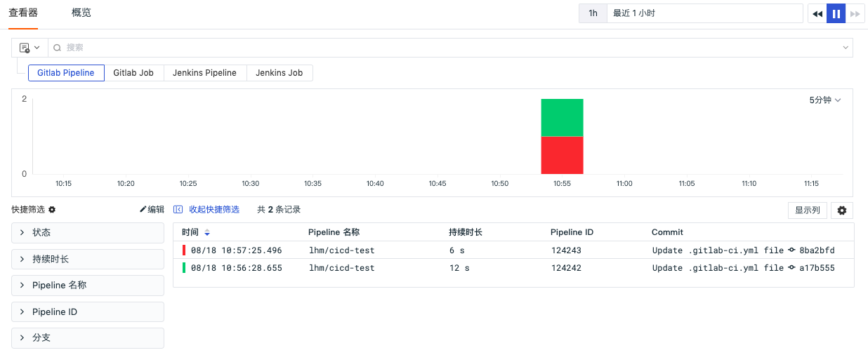Expand the Pipeline ID filter
This screenshot has height=362, width=868.
pos(88,311)
